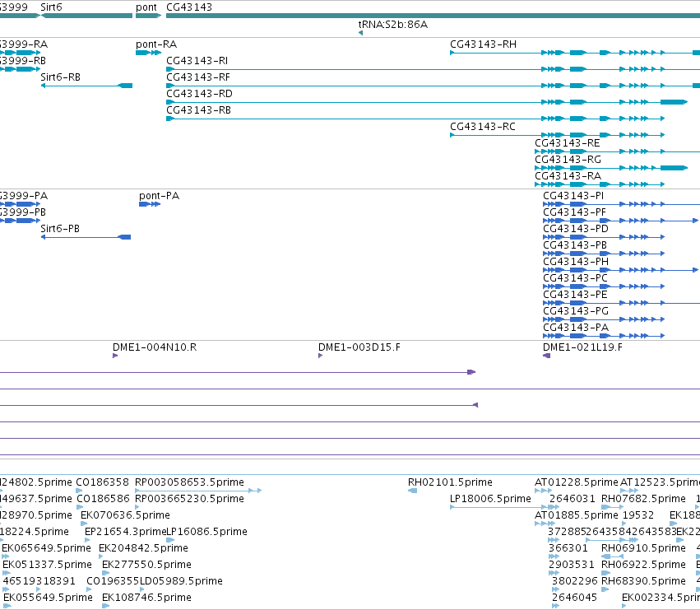Click the tRNA:S2b:86A label
The width and height of the screenshot is (700, 610).
[393, 25]
